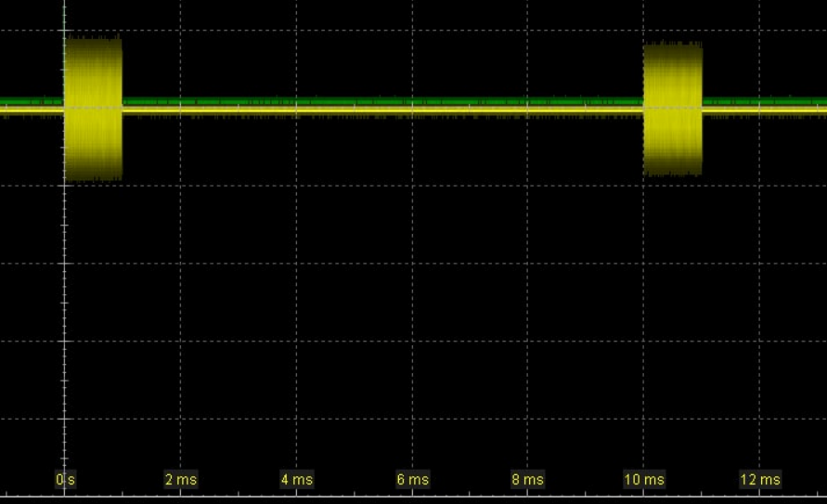Click the tick-marked vertical axis at 0 s
Screen dimensions: 827x504
[x=64, y=306]
